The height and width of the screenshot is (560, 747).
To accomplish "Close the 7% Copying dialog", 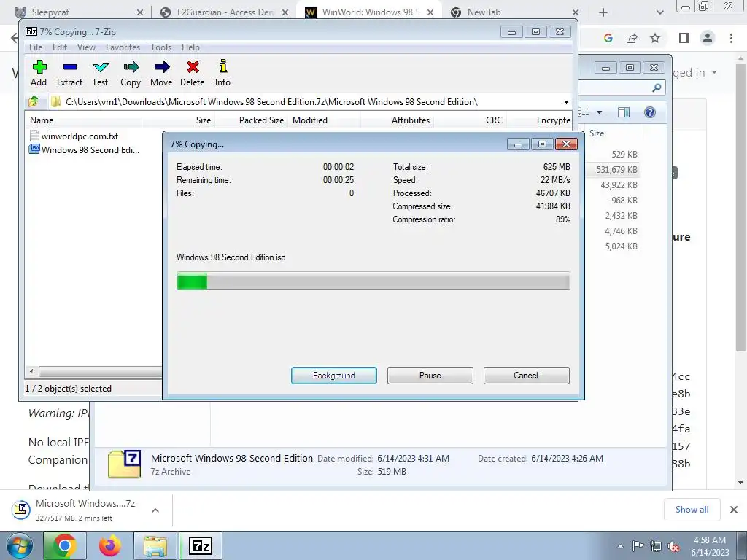I will [x=566, y=144].
